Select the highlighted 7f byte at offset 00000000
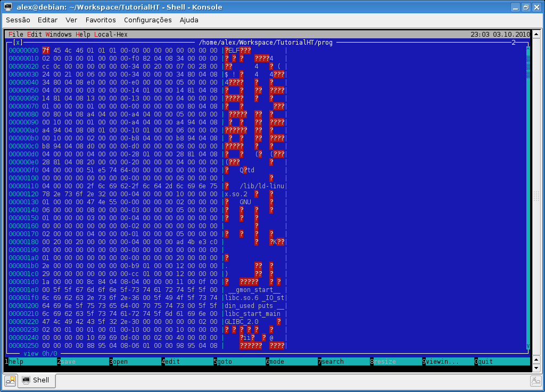The width and height of the screenshot is (545, 392). (x=45, y=51)
